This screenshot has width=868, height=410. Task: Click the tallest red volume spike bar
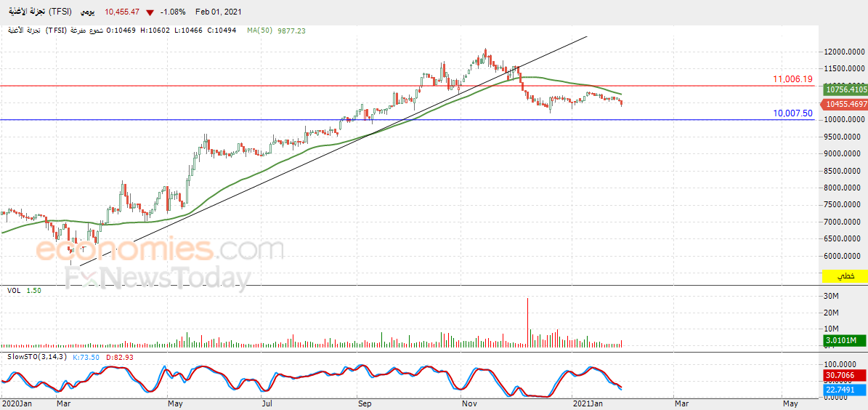(527, 323)
